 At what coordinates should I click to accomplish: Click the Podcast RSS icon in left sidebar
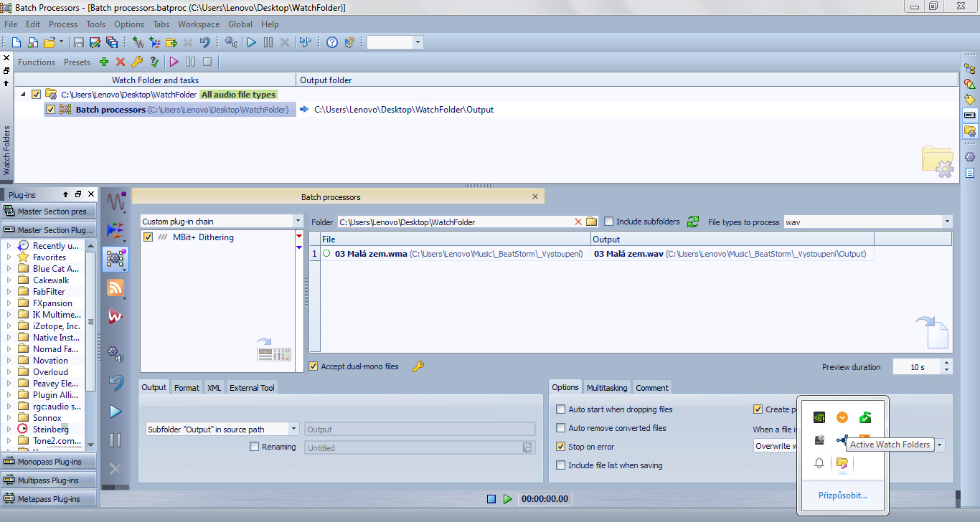(x=115, y=288)
